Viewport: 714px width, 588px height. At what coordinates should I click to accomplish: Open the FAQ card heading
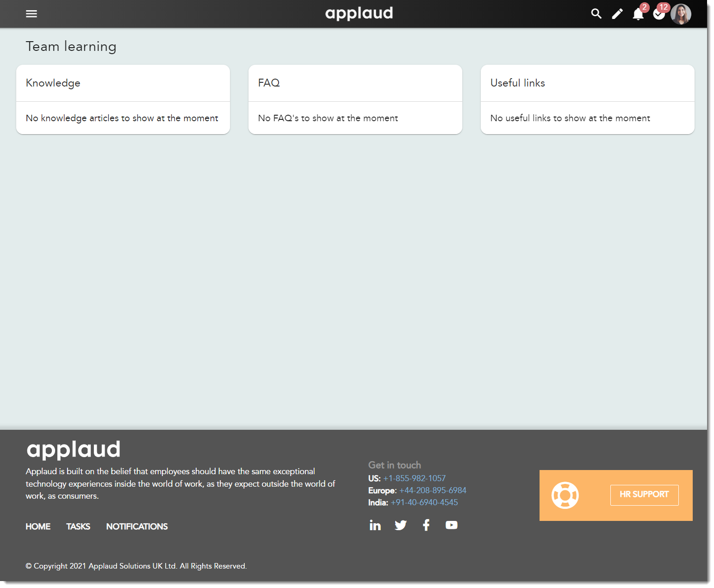tap(269, 83)
